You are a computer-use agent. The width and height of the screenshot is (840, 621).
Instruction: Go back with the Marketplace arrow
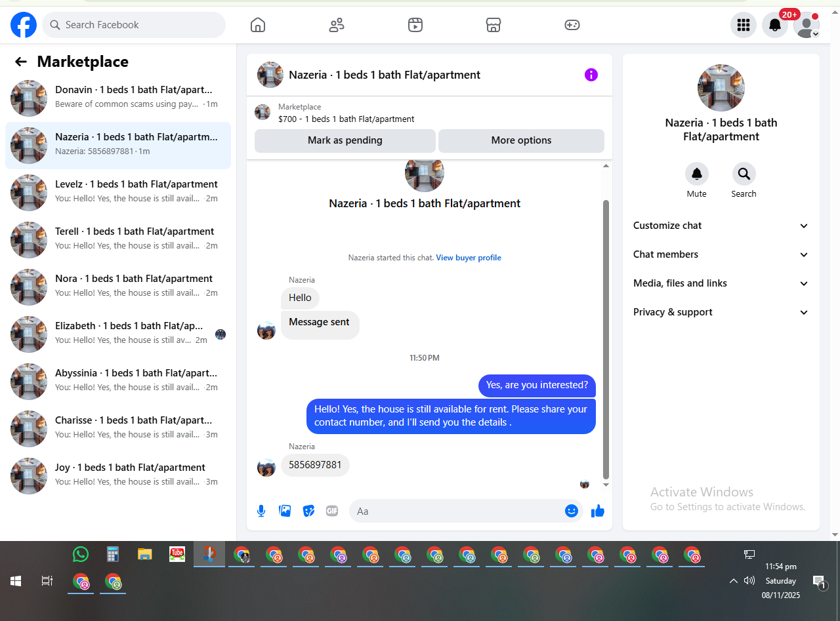[21, 62]
